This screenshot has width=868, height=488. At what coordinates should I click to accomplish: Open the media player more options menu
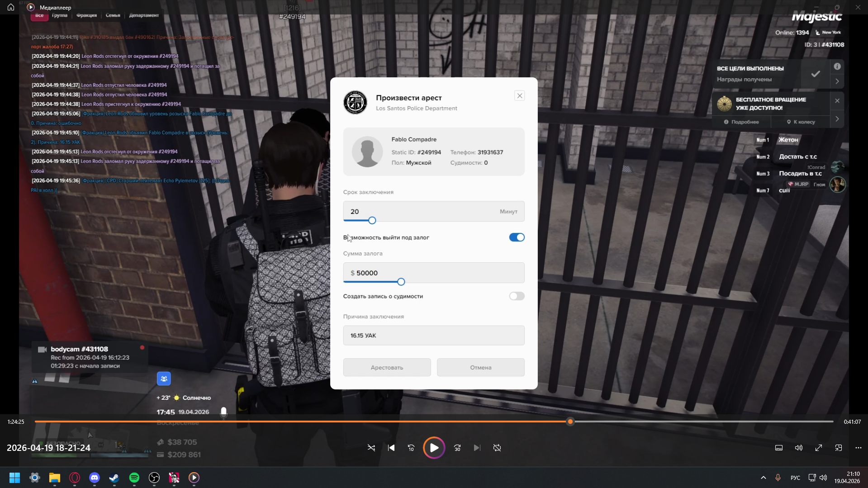[x=859, y=448]
